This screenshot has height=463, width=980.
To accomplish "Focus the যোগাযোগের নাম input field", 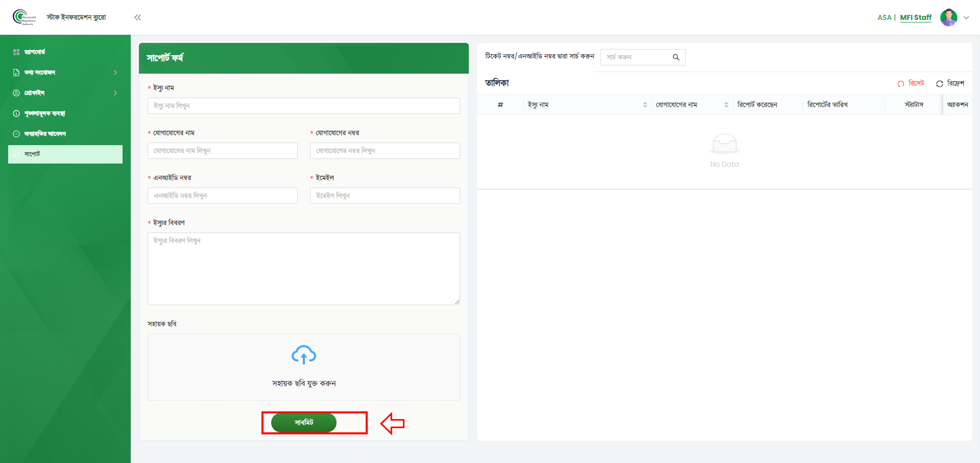I will click(223, 151).
